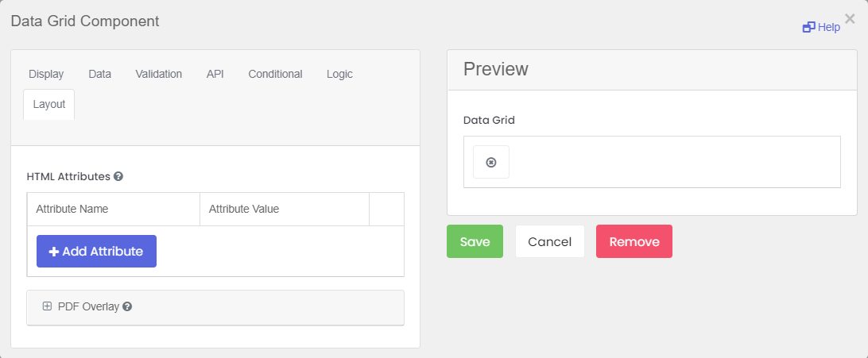This screenshot has width=868, height=358.
Task: Click the Attribute Name column header
Action: pyautogui.click(x=72, y=210)
